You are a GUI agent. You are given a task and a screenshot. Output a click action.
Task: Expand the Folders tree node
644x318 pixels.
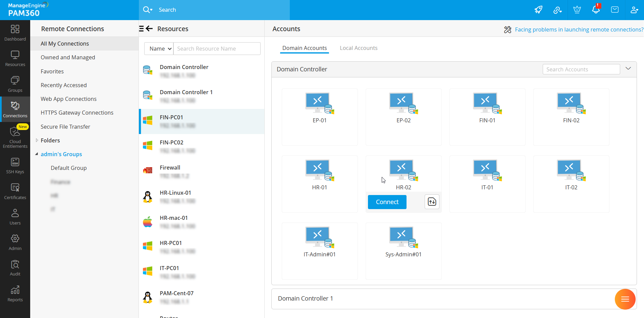pos(37,140)
